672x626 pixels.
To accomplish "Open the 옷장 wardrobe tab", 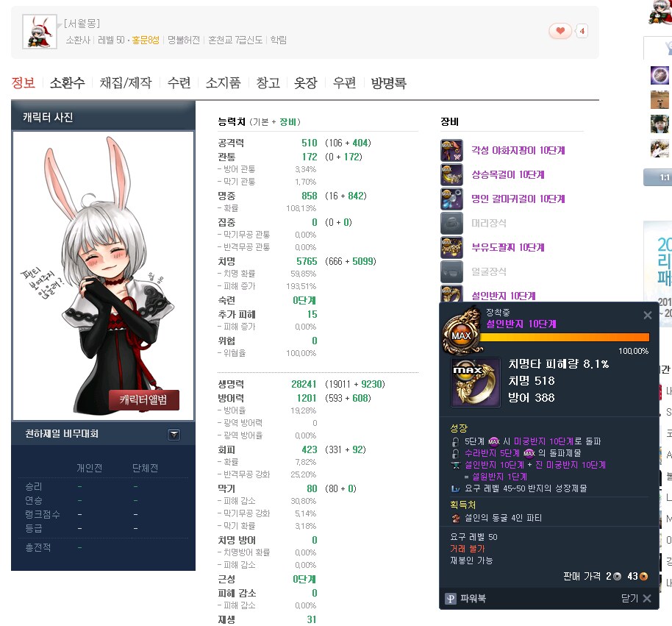I will [305, 83].
